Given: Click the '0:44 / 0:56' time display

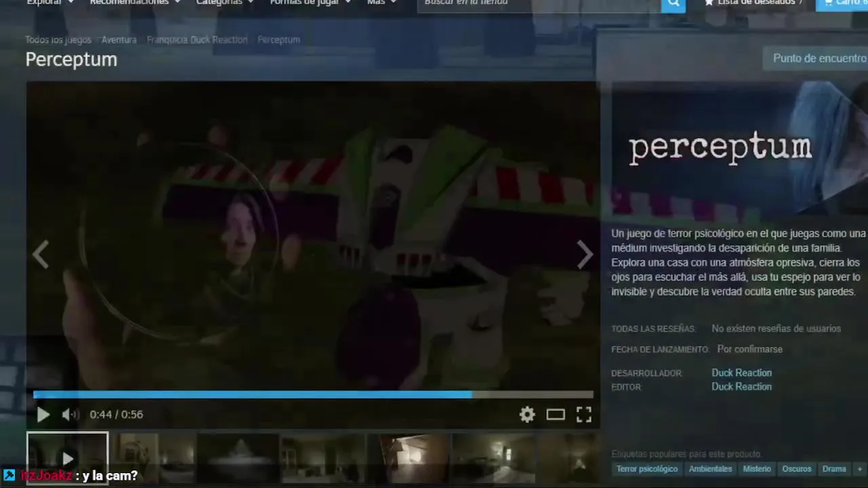Looking at the screenshot, I should (x=116, y=415).
